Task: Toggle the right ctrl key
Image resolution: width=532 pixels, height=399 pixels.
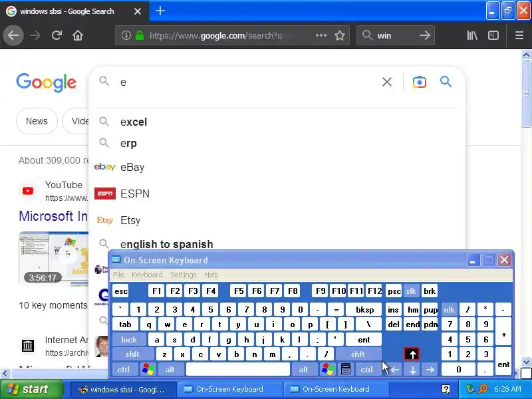Action: (367, 369)
